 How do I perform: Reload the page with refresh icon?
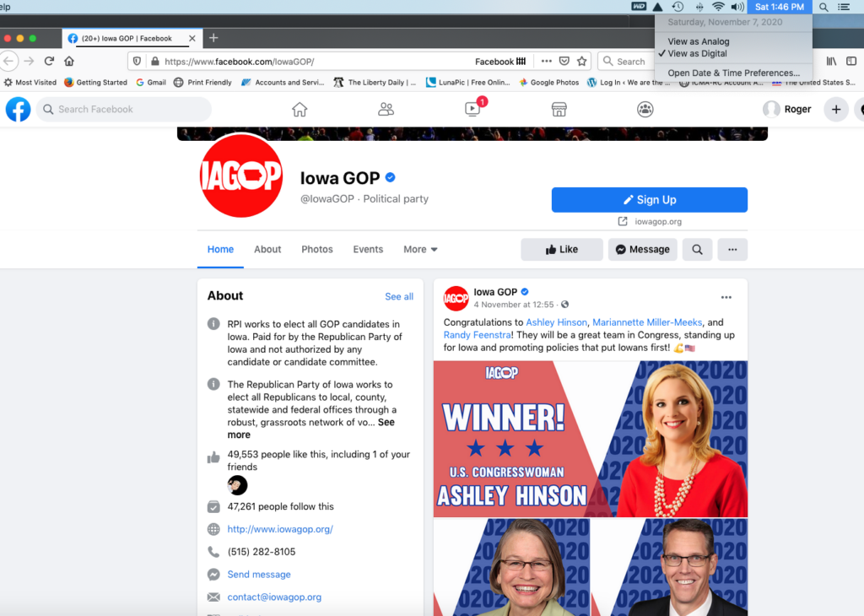49,61
